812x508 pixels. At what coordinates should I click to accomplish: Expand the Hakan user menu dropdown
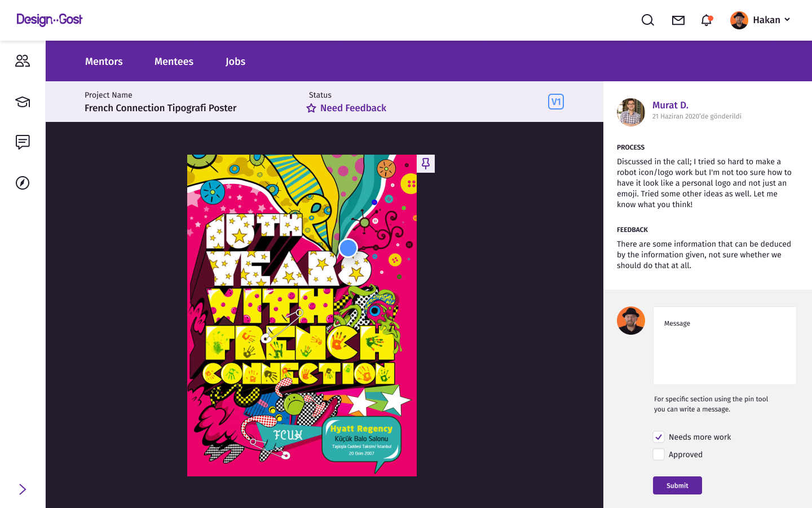tap(787, 20)
